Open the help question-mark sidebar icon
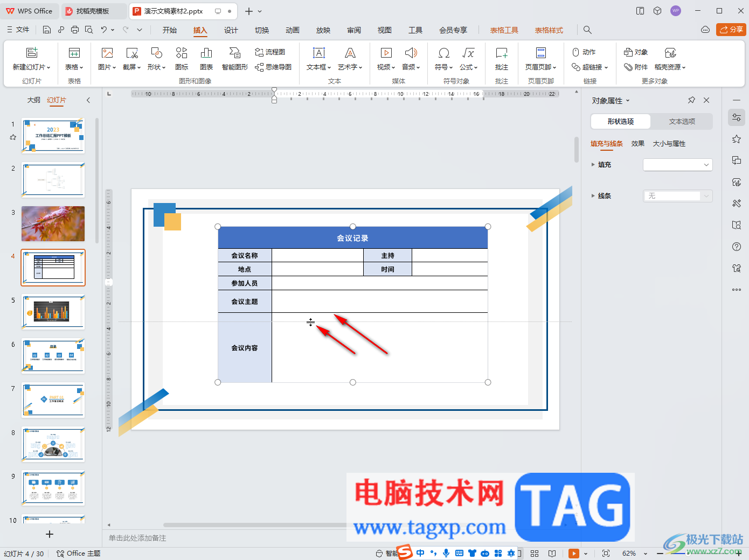The image size is (749, 560). point(737,247)
